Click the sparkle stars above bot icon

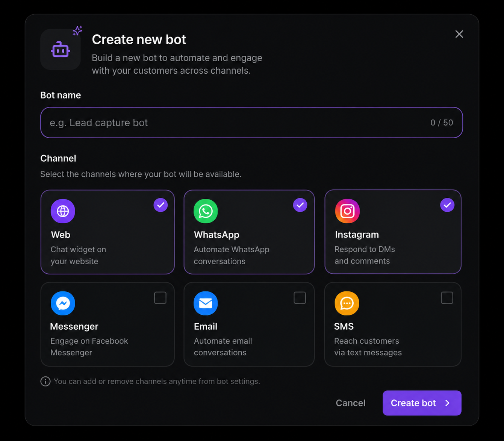coord(77,30)
